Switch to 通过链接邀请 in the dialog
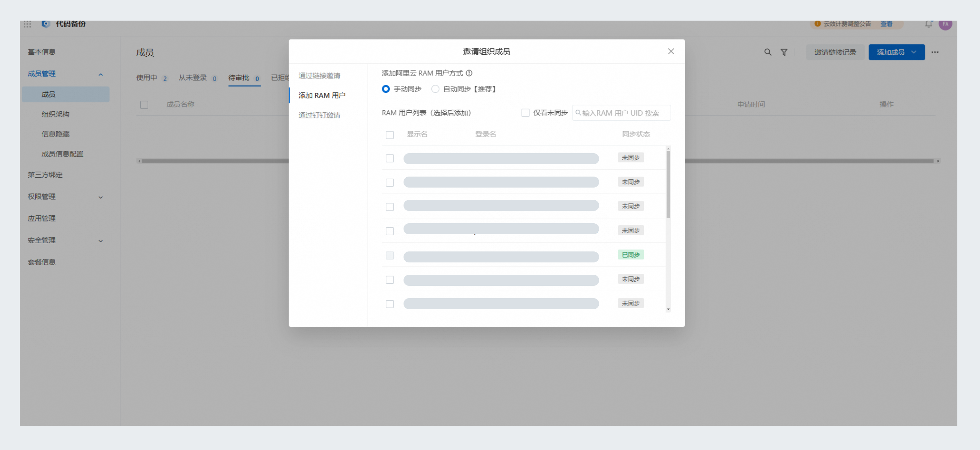 coord(319,76)
